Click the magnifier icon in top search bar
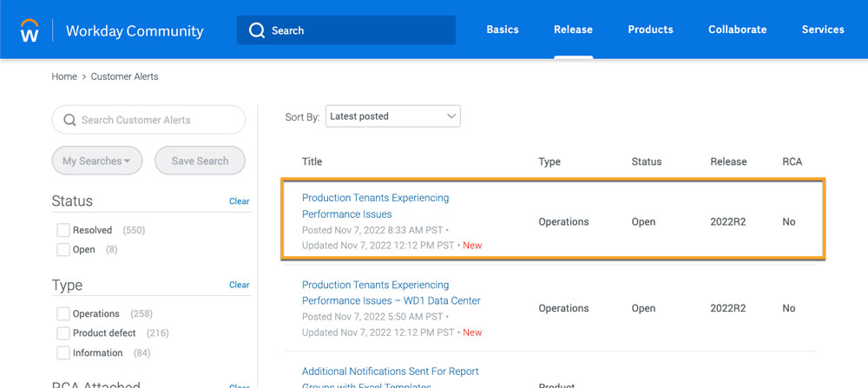Image resolution: width=868 pixels, height=388 pixels. [257, 30]
